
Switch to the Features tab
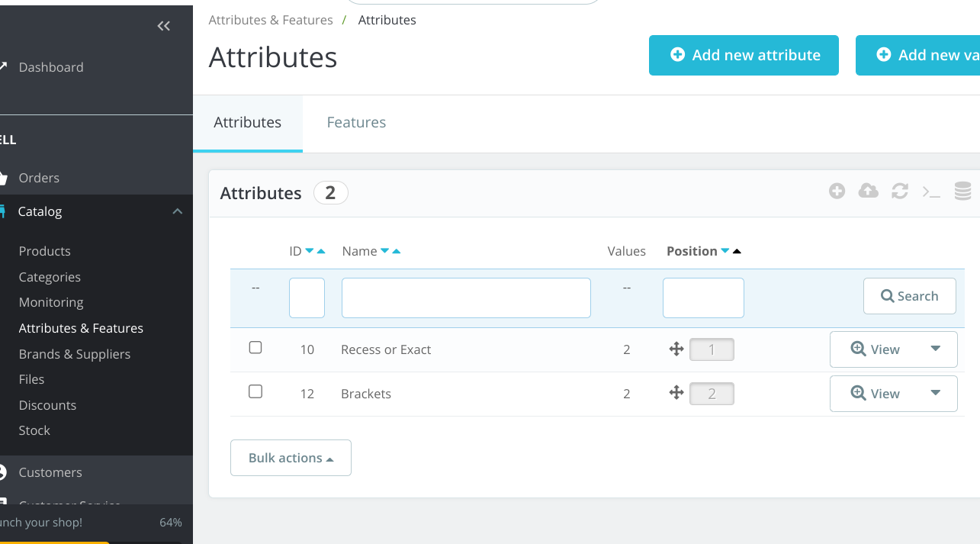click(x=356, y=122)
